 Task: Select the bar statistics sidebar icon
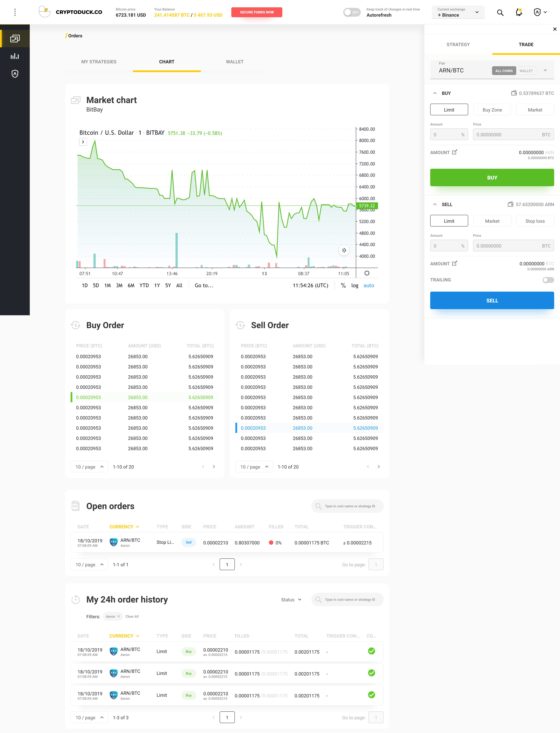click(x=15, y=56)
